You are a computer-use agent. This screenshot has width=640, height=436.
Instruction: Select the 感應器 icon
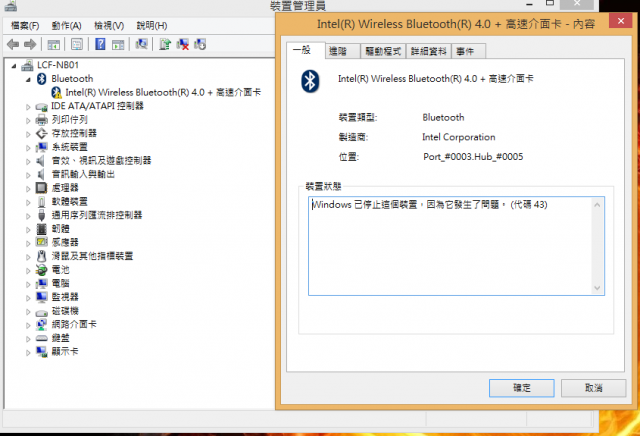coord(42,242)
